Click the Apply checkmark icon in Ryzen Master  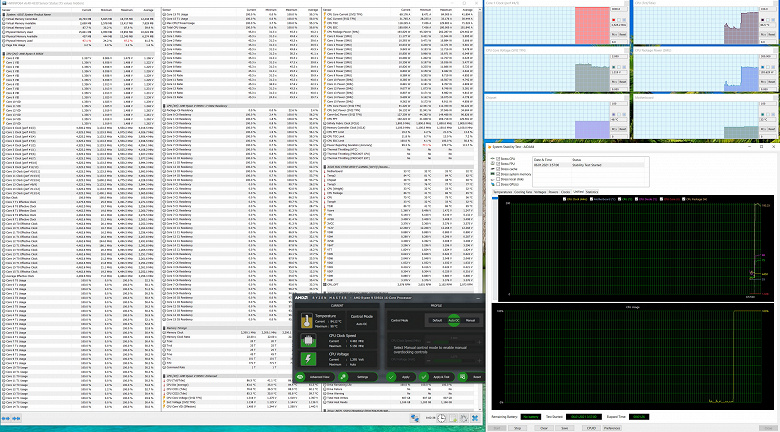[x=391, y=377]
